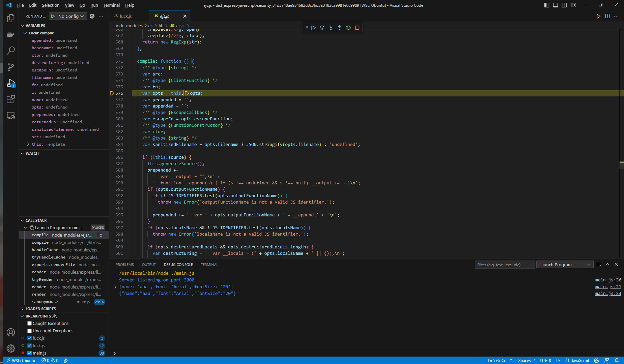Viewport: 624px width, 364px height.
Task: Expand the 'this: Template' variable
Action: [x=28, y=144]
